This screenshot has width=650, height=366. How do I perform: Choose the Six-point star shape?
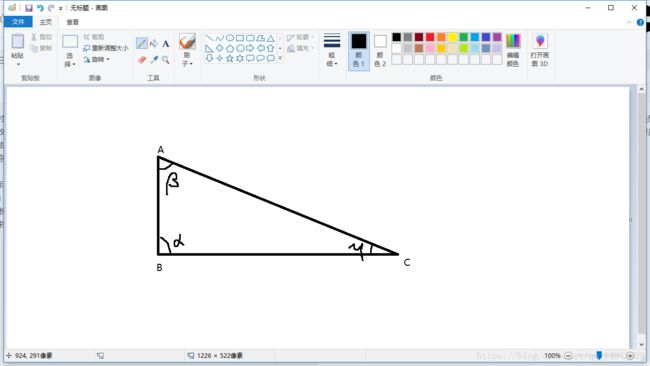tap(240, 58)
